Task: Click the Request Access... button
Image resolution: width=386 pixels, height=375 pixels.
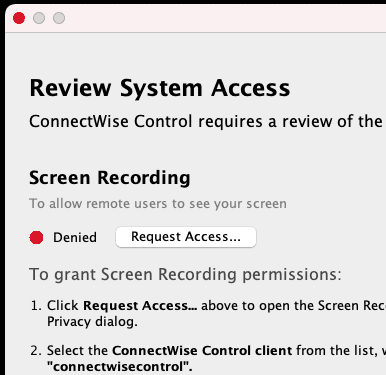Action: coord(186,237)
